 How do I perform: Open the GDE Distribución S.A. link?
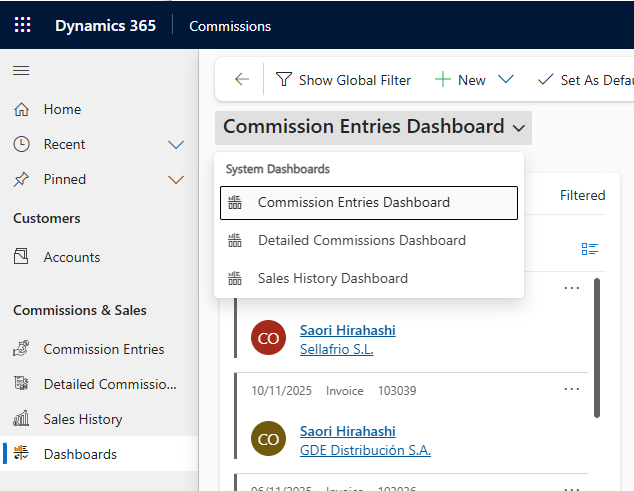point(365,450)
